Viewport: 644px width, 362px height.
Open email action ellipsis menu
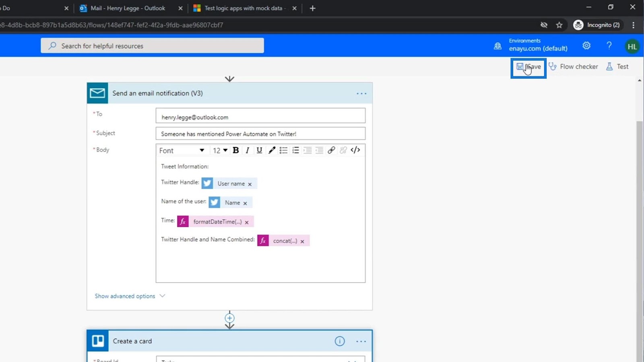tap(361, 93)
